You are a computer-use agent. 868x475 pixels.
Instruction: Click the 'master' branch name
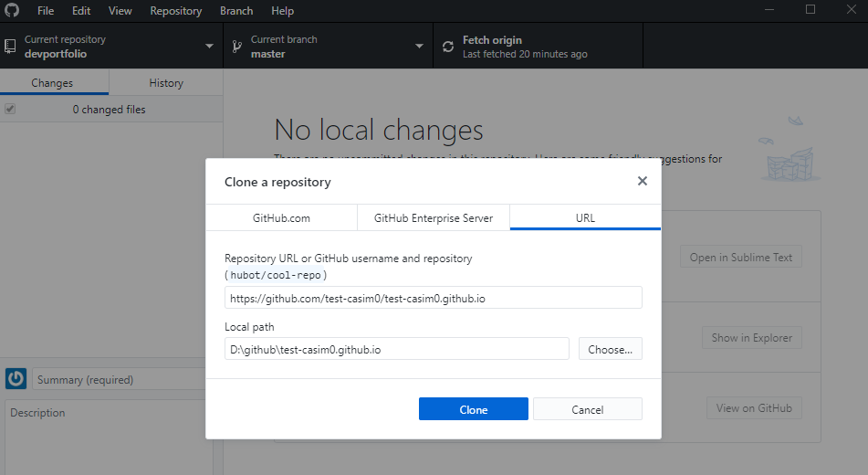click(x=268, y=54)
